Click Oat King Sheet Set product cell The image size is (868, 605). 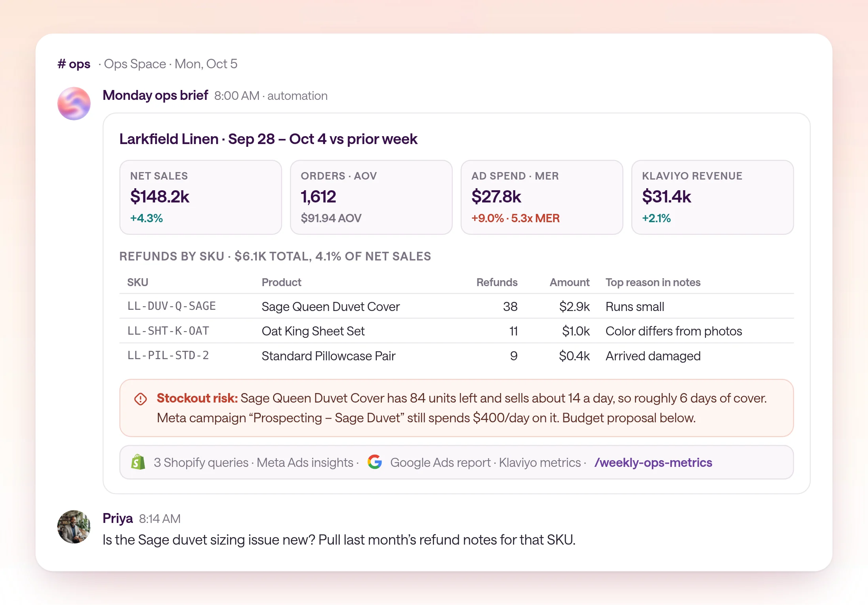pyautogui.click(x=313, y=331)
